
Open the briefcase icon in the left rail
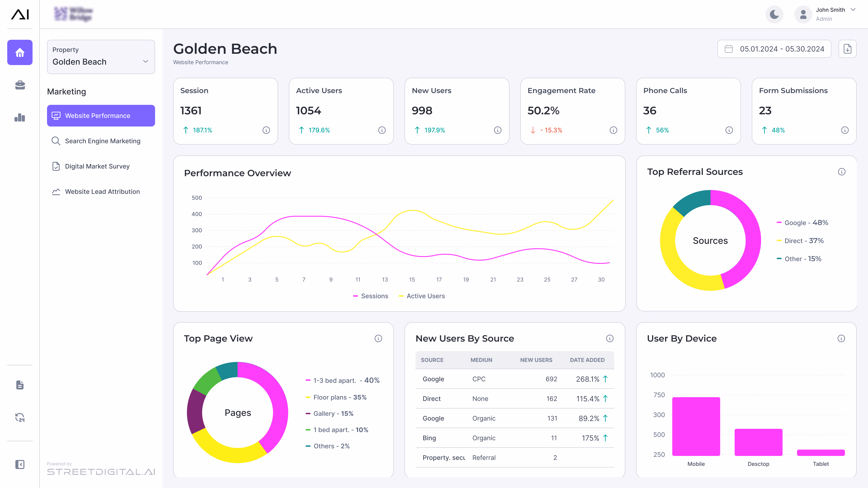(20, 85)
